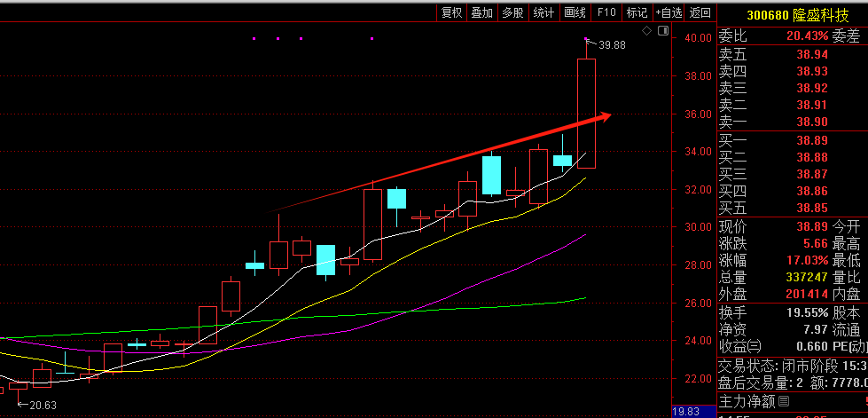Open the F10 company info tab
The height and width of the screenshot is (418, 868).
[606, 12]
